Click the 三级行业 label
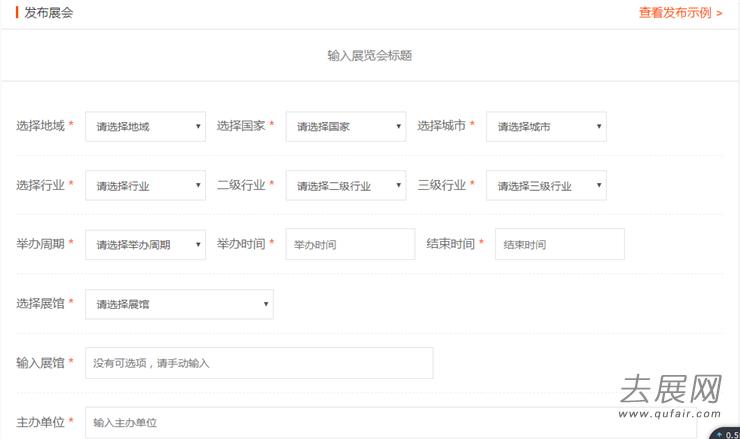The height and width of the screenshot is (439, 740). [x=441, y=185]
